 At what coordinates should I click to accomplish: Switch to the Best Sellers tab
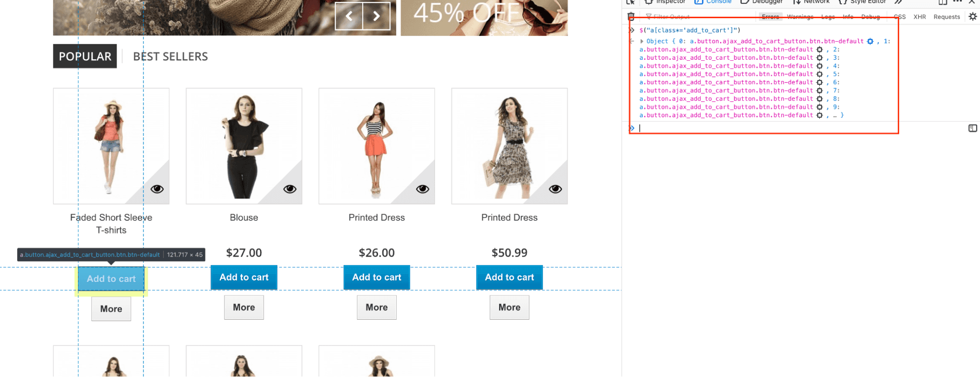tap(171, 56)
